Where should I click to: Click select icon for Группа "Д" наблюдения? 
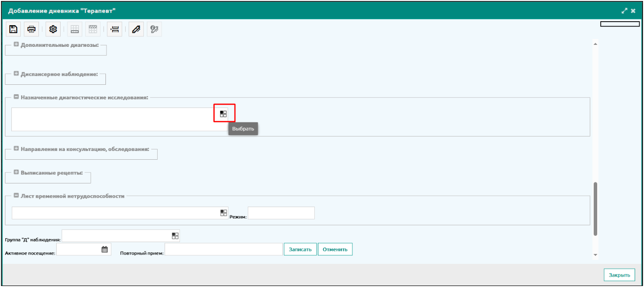click(175, 236)
